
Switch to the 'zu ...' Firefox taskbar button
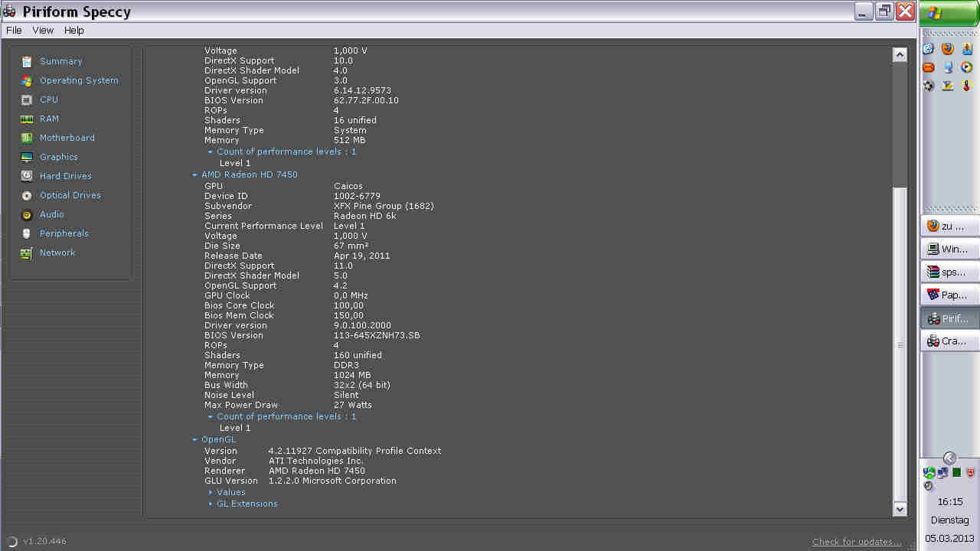click(949, 226)
